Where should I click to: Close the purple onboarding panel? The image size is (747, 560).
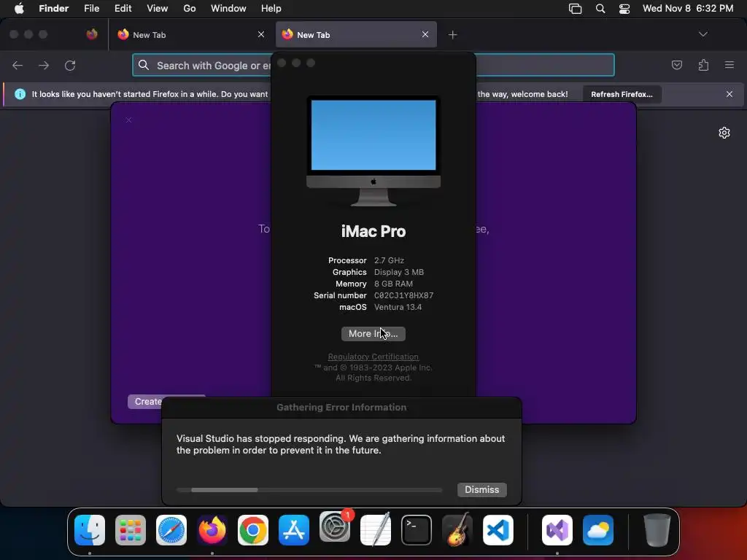pyautogui.click(x=128, y=120)
